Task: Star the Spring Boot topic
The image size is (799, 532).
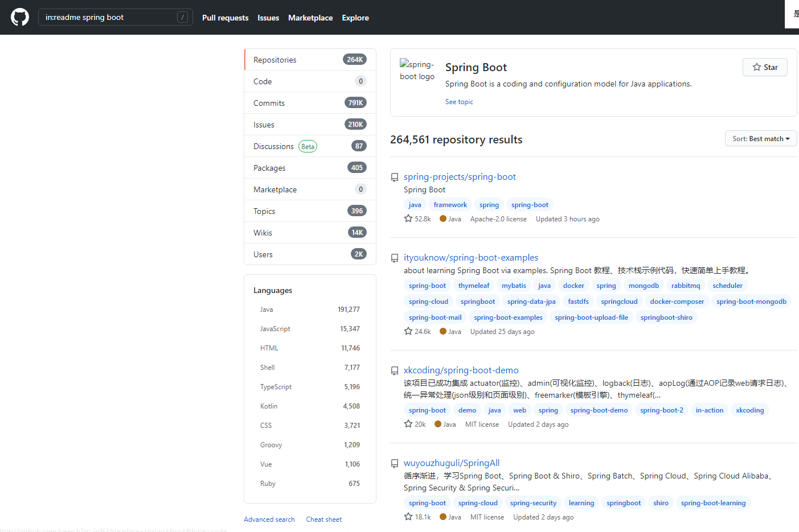Action: (765, 67)
